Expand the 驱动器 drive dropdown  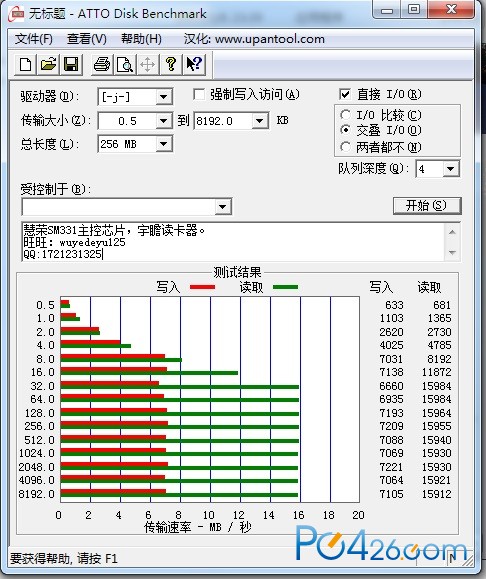coord(163,97)
